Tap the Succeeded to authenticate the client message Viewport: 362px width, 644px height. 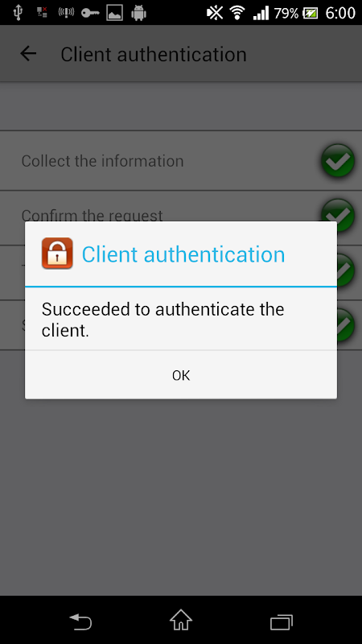pyautogui.click(x=163, y=320)
